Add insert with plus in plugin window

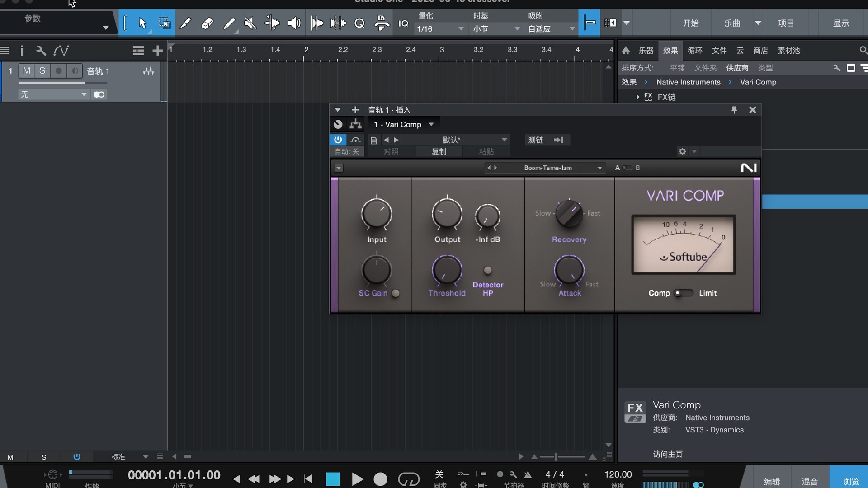click(x=355, y=110)
